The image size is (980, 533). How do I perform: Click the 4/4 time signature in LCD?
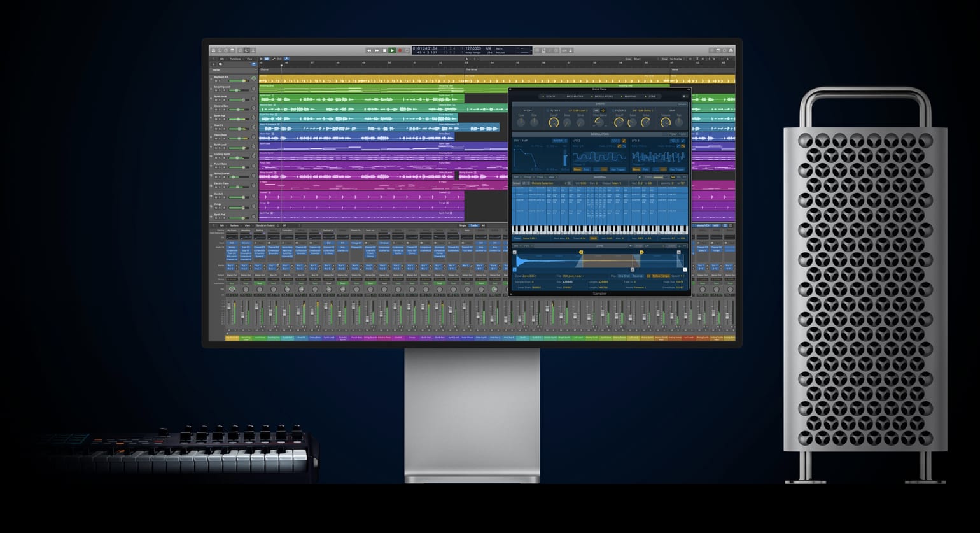[488, 48]
